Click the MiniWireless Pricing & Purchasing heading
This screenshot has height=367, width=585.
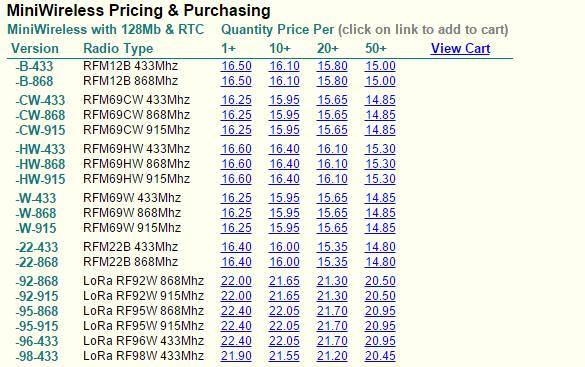(139, 10)
